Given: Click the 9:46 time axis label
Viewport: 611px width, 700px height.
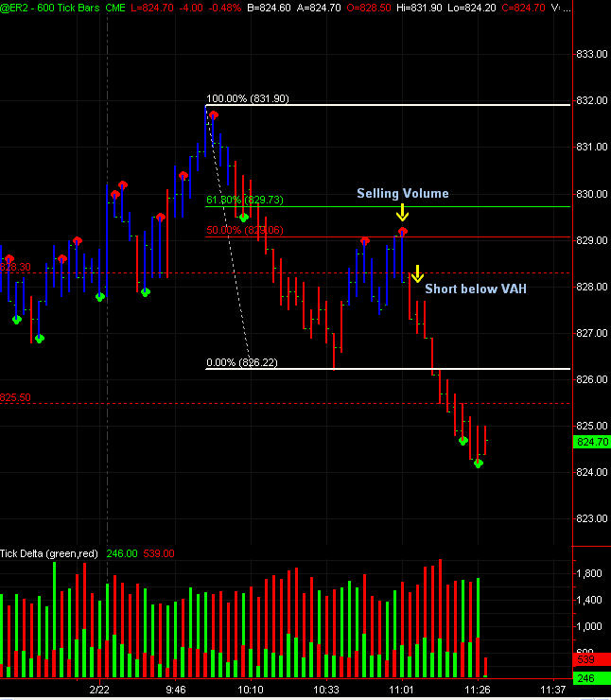Looking at the screenshot, I should pos(175,690).
